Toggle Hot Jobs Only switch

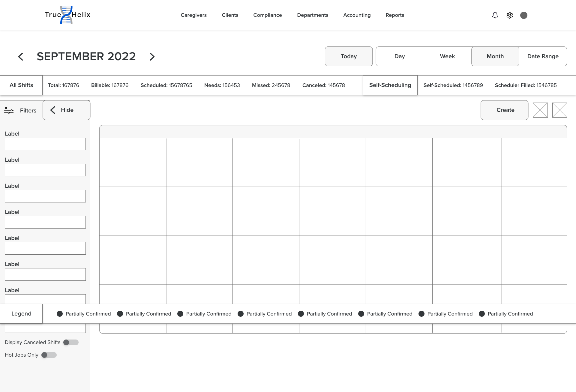(x=49, y=355)
